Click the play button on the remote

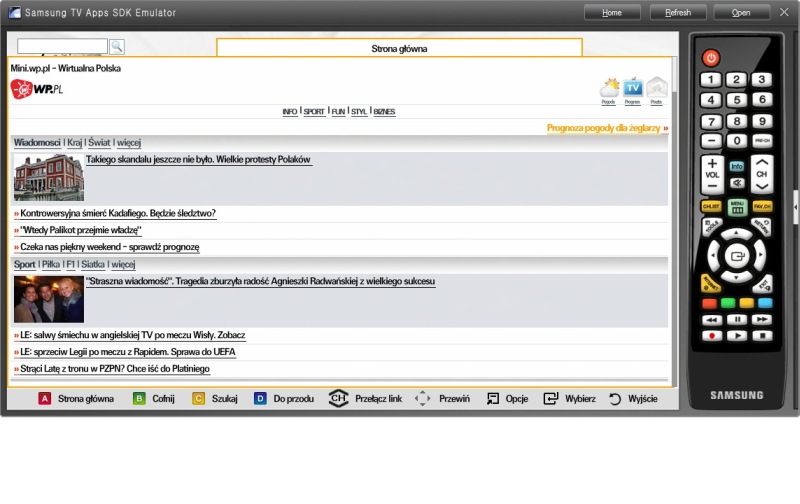coord(737,336)
